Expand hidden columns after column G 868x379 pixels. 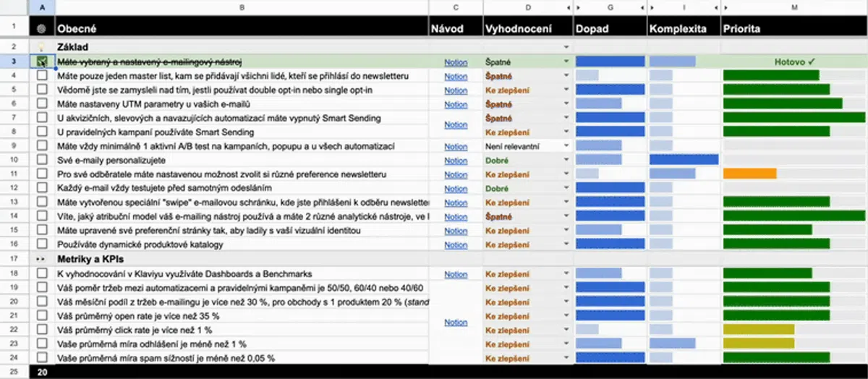click(x=642, y=7)
